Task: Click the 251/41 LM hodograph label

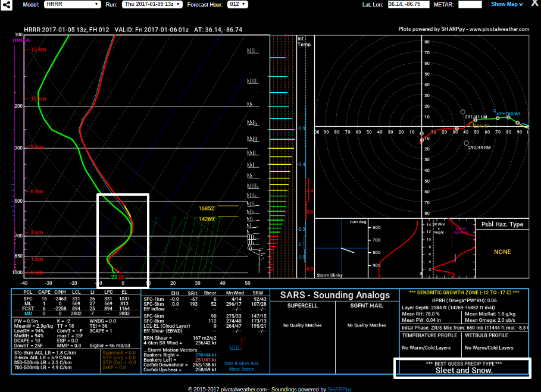Action: [476, 117]
